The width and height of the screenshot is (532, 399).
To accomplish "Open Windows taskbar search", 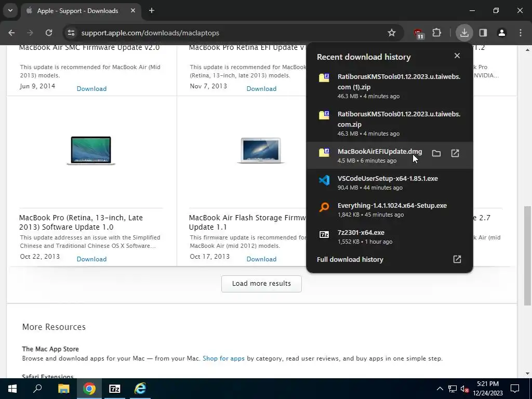I will tap(37, 389).
